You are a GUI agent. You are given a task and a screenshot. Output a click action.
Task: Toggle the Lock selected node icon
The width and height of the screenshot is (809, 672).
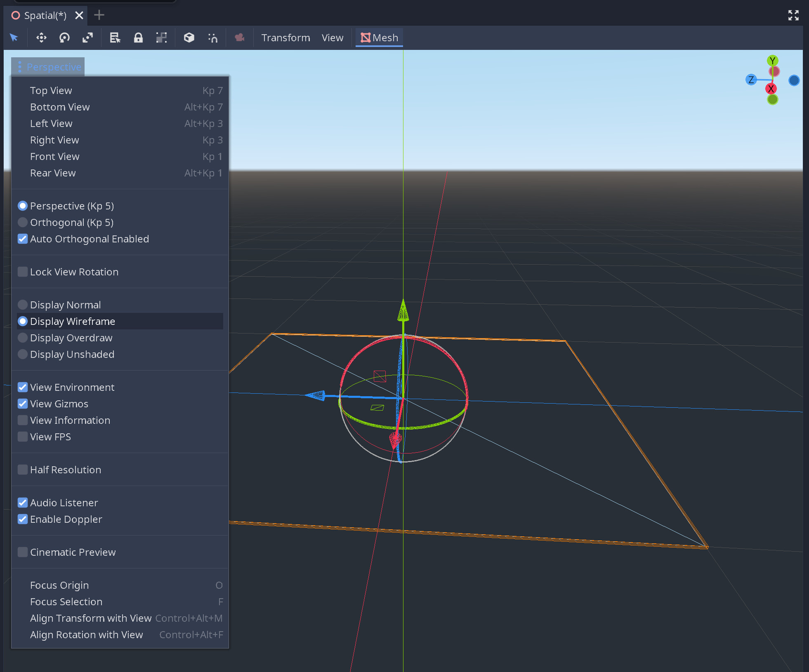[138, 38]
